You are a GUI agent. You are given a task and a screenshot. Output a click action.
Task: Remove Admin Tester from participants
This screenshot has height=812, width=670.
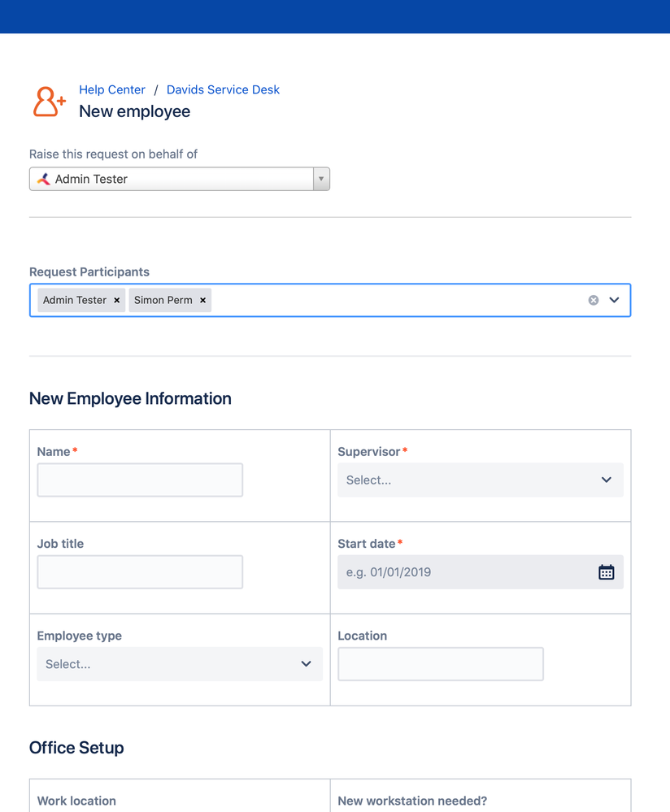(116, 301)
